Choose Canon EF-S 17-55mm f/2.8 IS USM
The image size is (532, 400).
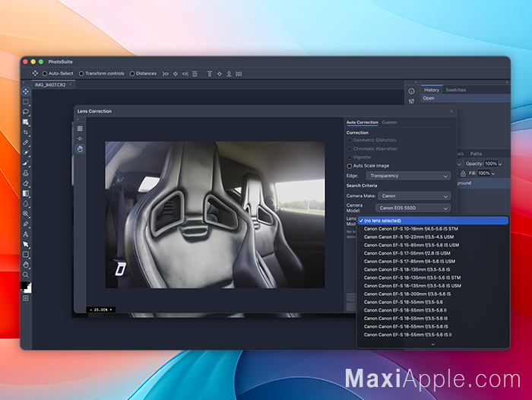click(x=433, y=253)
